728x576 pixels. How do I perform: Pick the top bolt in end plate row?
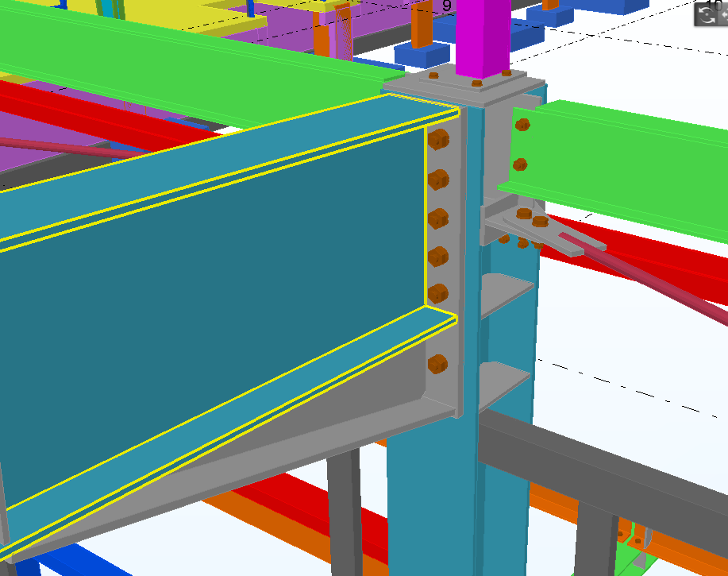pos(438,140)
